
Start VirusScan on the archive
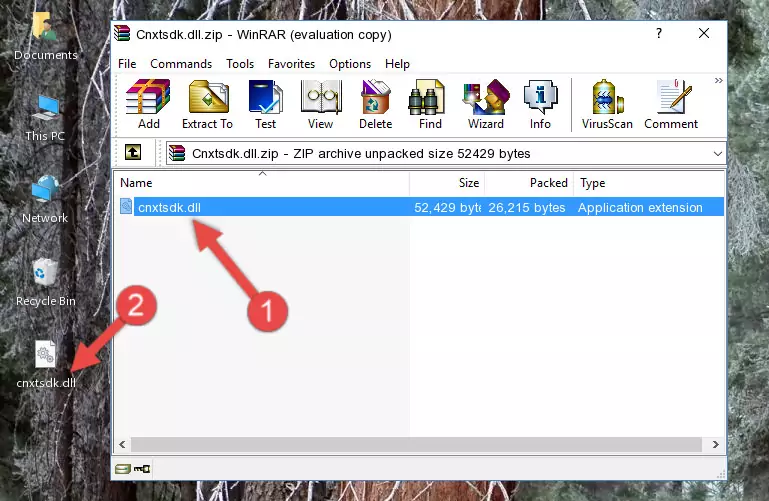point(607,104)
